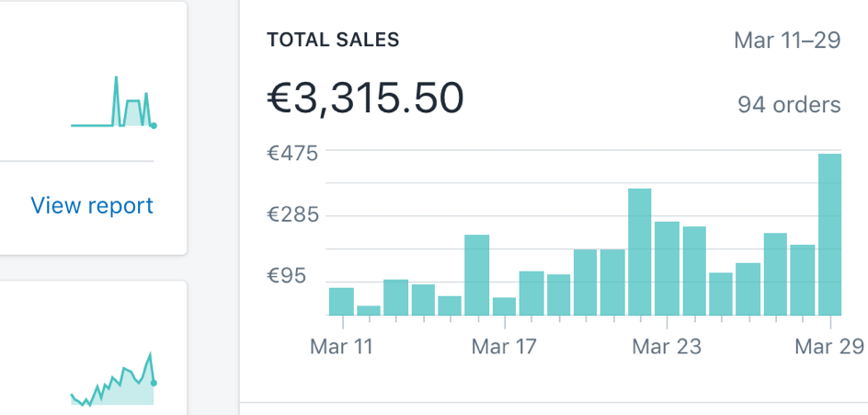Click the upper sparkline chart with spike
This screenshot has height=415, width=868.
pos(113,101)
